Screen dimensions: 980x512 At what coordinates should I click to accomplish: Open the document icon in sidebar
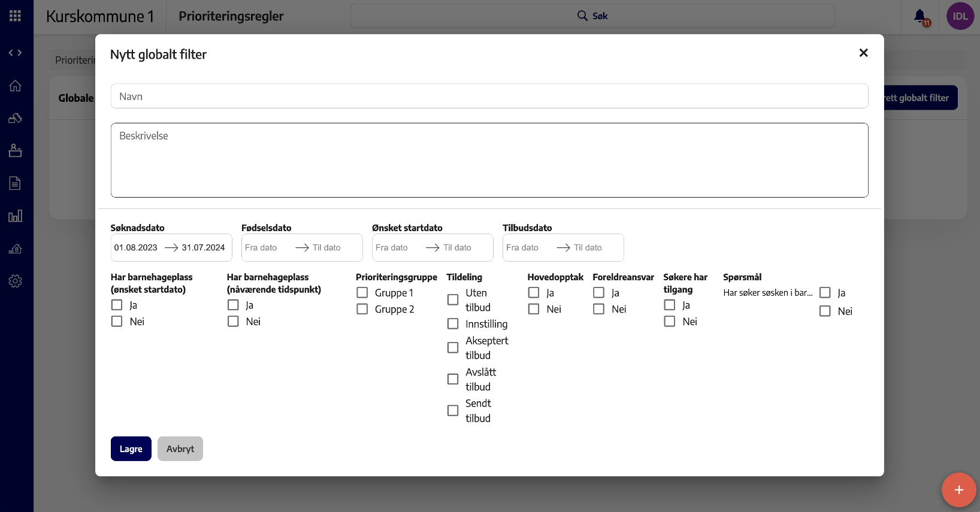coord(15,183)
